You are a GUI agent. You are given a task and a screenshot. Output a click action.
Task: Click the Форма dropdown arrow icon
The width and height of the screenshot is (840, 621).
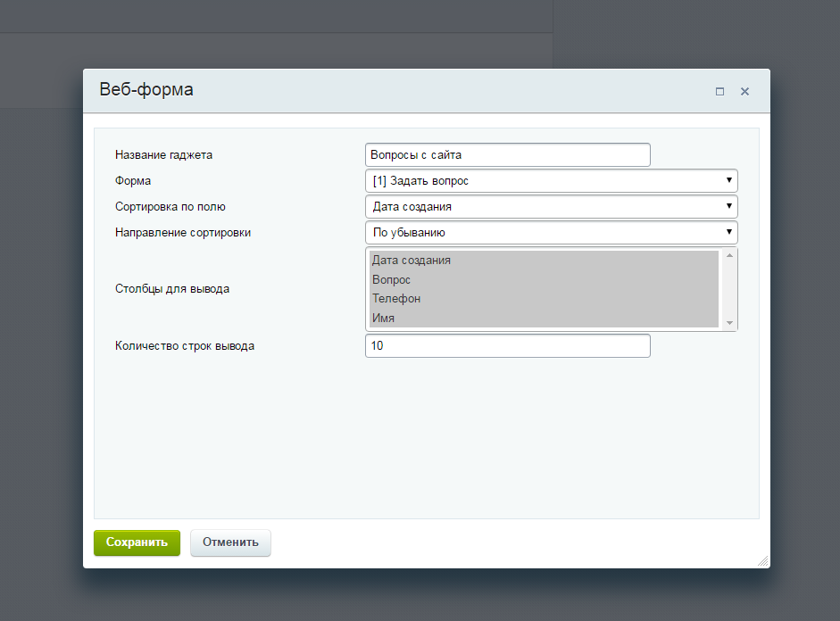(x=729, y=180)
